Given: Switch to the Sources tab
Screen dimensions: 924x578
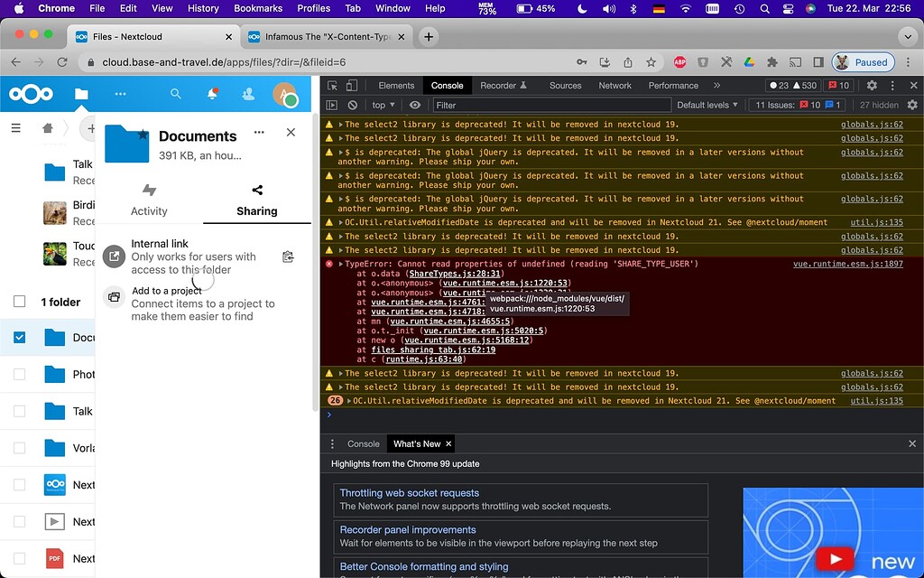Looking at the screenshot, I should click(565, 86).
